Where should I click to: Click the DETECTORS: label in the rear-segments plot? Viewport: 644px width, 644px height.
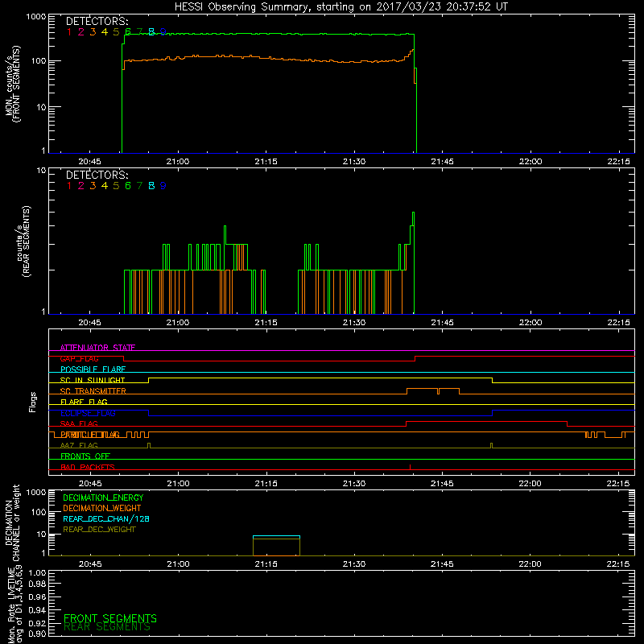click(x=97, y=175)
